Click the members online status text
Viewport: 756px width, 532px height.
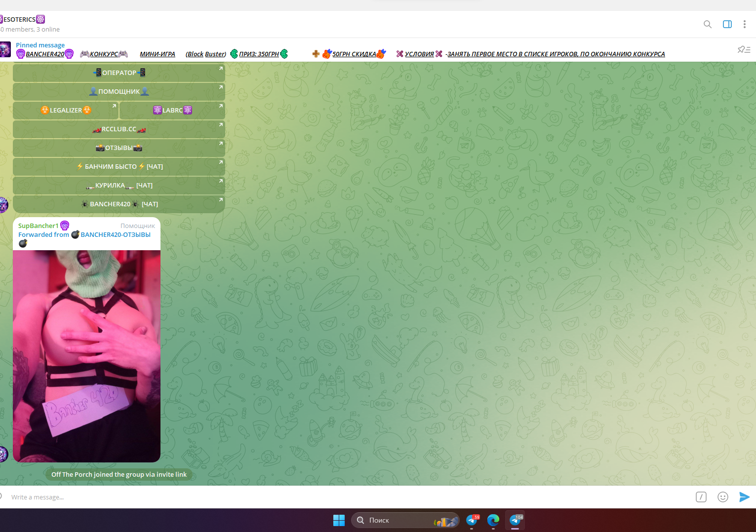pyautogui.click(x=30, y=29)
